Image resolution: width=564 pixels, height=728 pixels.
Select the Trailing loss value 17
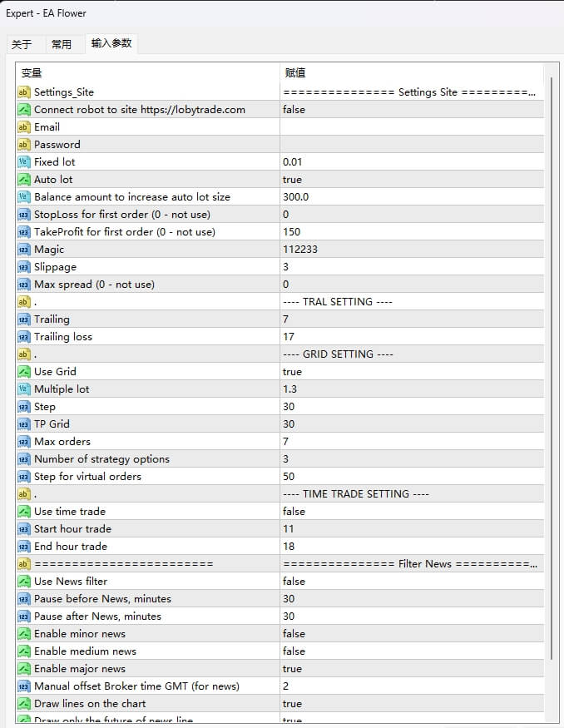pyautogui.click(x=289, y=337)
